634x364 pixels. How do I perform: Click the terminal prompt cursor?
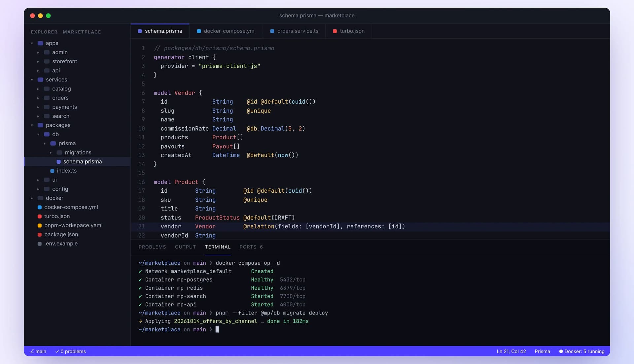pos(217,329)
